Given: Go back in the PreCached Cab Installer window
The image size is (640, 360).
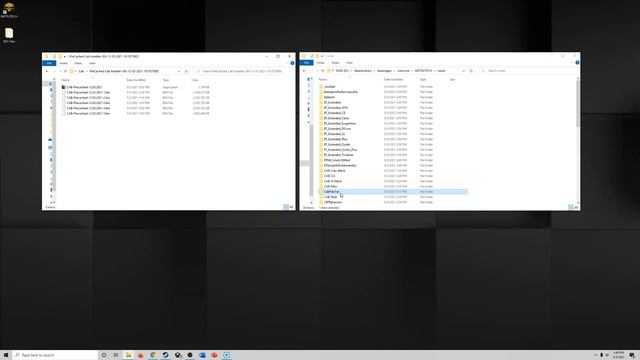Looking at the screenshot, I should pyautogui.click(x=47, y=71).
